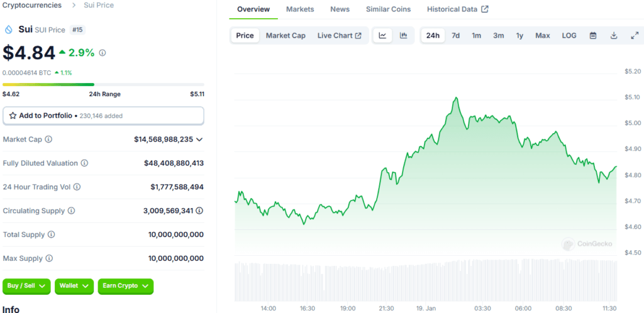Click the chart peak near $5.10

455,98
